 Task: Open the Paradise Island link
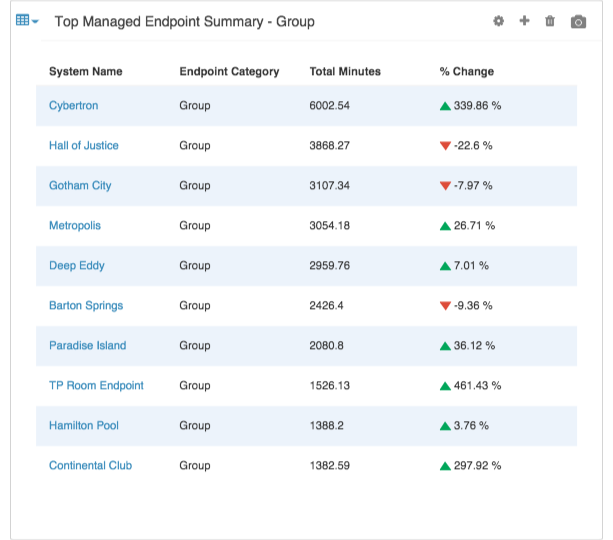tap(88, 345)
